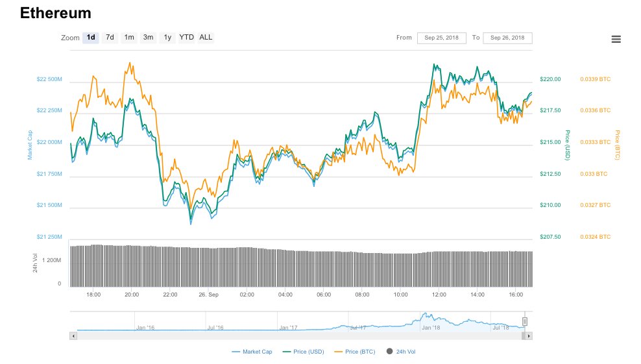
Task: Switch zoom to 1y
Action: pos(167,38)
